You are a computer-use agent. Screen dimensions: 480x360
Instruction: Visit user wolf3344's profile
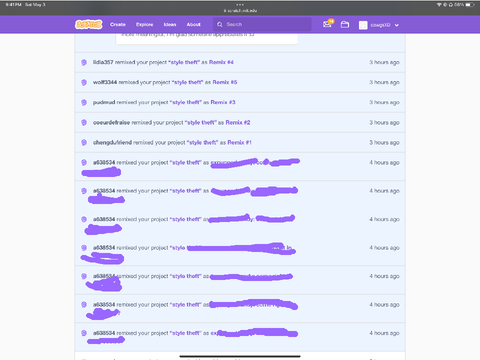point(105,82)
